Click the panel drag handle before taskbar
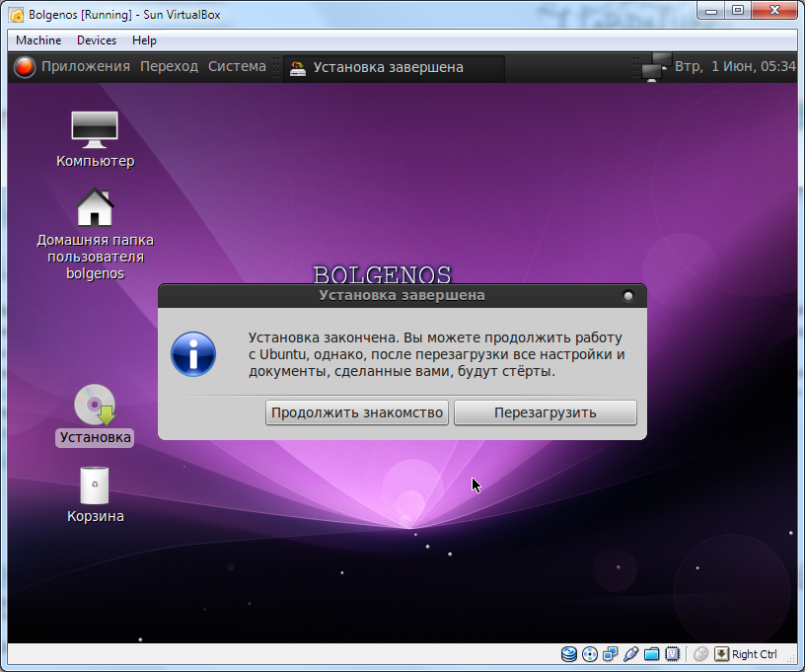 [276, 67]
